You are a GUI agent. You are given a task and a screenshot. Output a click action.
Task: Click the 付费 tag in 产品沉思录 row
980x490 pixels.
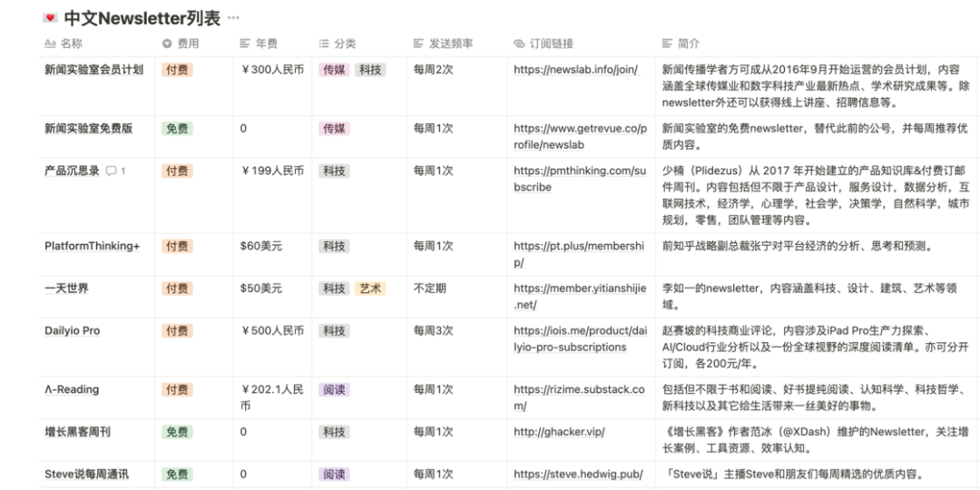pos(178,171)
